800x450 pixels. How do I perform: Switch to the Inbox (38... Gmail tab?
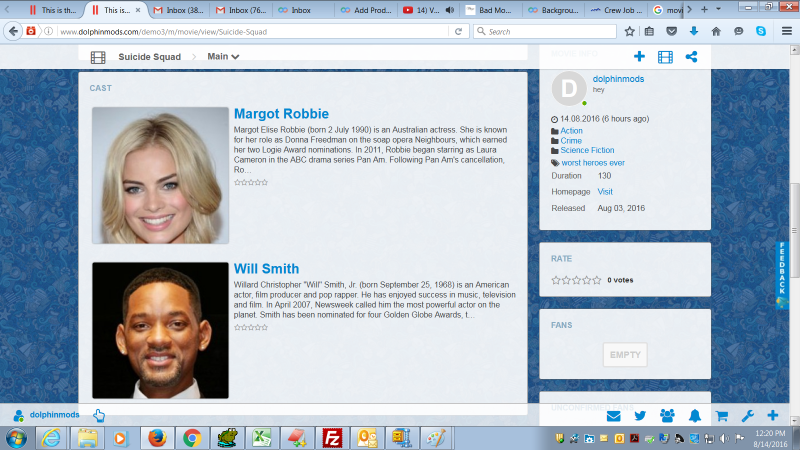tap(179, 10)
